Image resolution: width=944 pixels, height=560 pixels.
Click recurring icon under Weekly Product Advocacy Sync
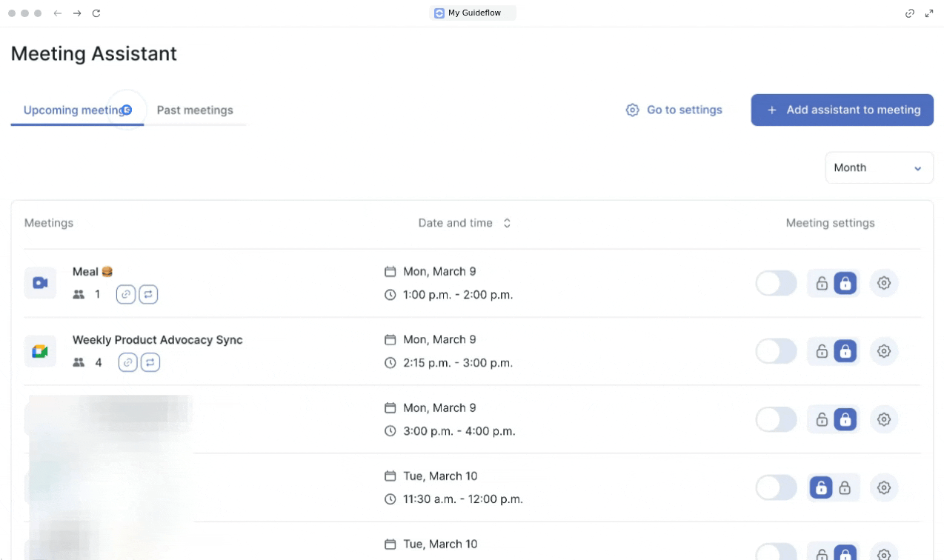pyautogui.click(x=150, y=362)
